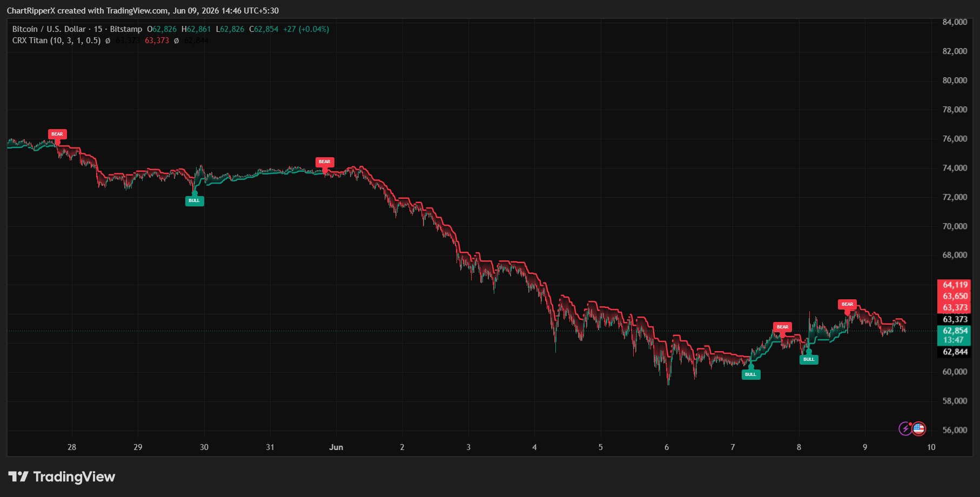Click the 70,000 price axis label
Image resolution: width=980 pixels, height=497 pixels.
[x=955, y=226]
